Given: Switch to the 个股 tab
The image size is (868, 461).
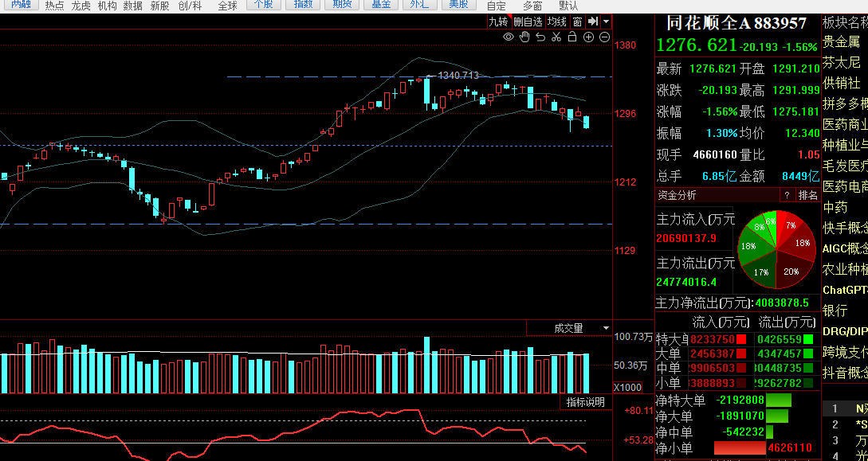Looking at the screenshot, I should [264, 5].
